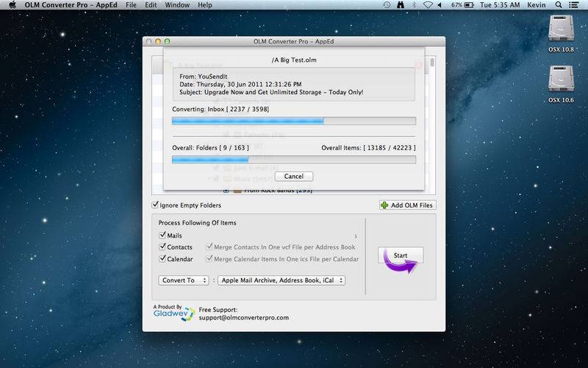Click the green zoom window button
Image resolution: width=588 pixels, height=368 pixels.
(168, 41)
